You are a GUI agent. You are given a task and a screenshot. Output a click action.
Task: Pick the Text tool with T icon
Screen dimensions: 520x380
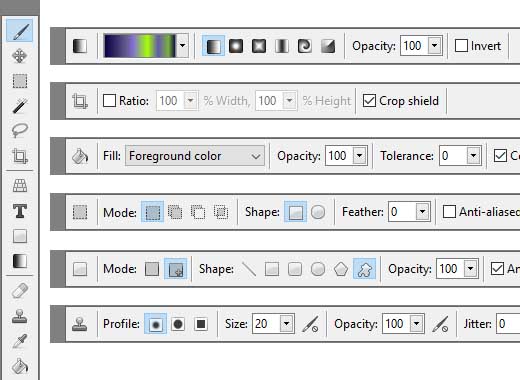(20, 211)
